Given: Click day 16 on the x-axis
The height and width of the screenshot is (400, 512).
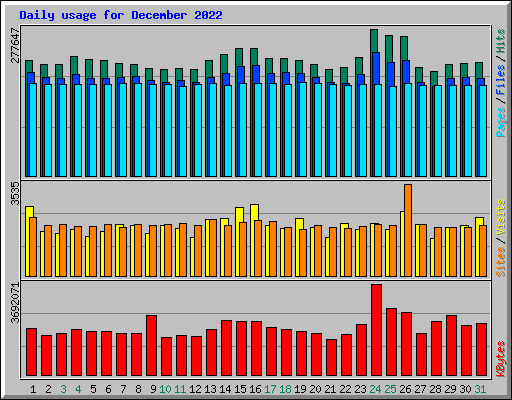Looking at the screenshot, I should tap(255, 389).
